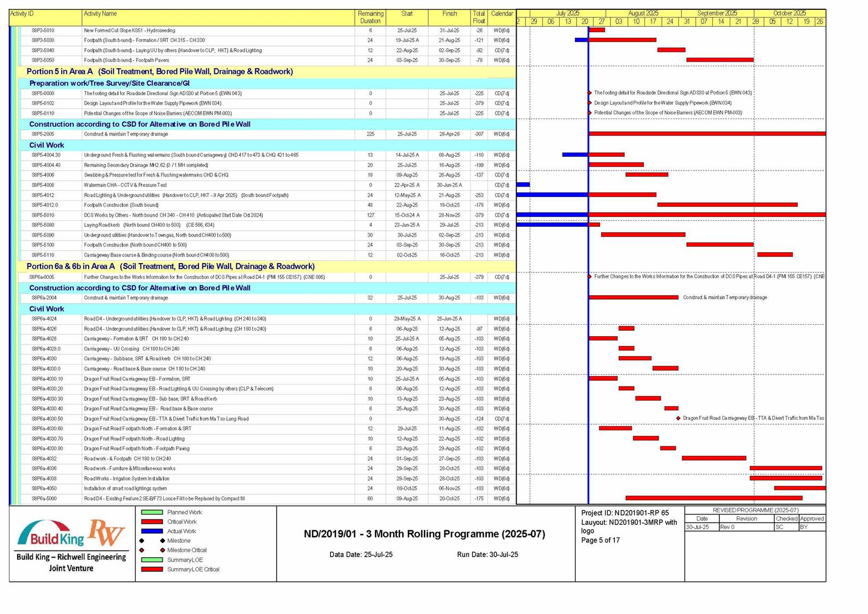Select Carriageway - UU Crossing CH 180 to CH 240
The height and width of the screenshot is (614, 868).
click(x=131, y=349)
